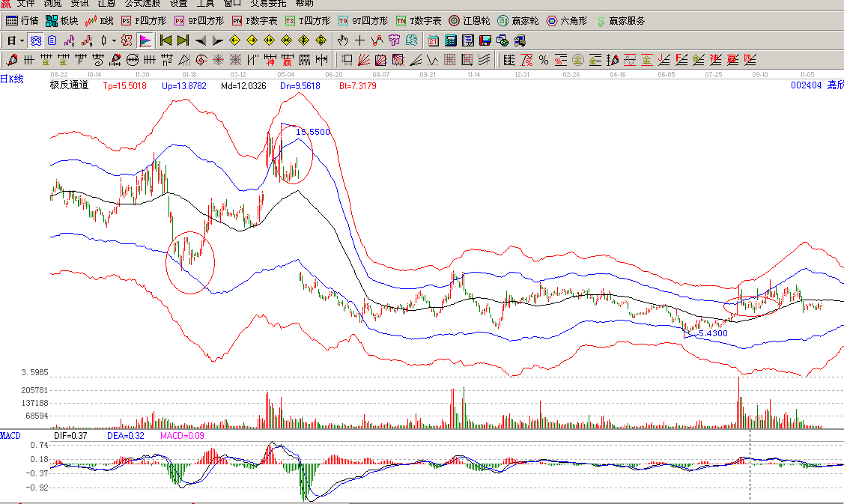Viewport: 844px width, 504px height.
Task: Click the red pencil drawing tool
Action: pyautogui.click(x=11, y=60)
